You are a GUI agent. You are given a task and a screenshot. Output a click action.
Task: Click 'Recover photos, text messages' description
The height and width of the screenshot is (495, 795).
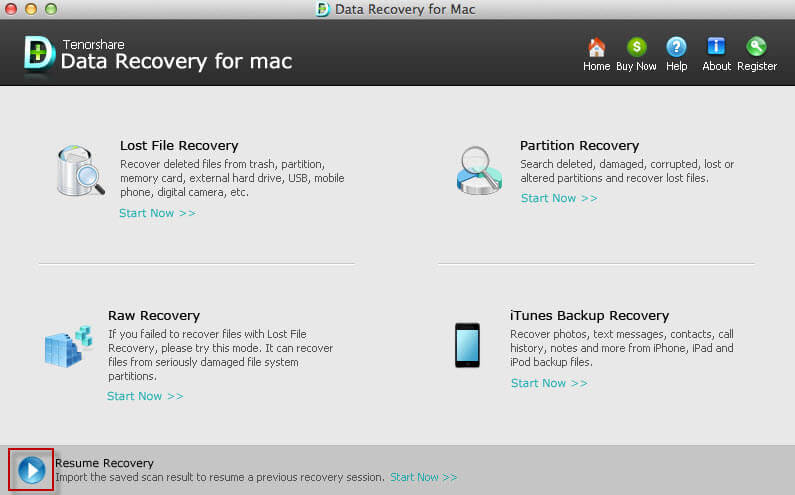pyautogui.click(x=622, y=348)
